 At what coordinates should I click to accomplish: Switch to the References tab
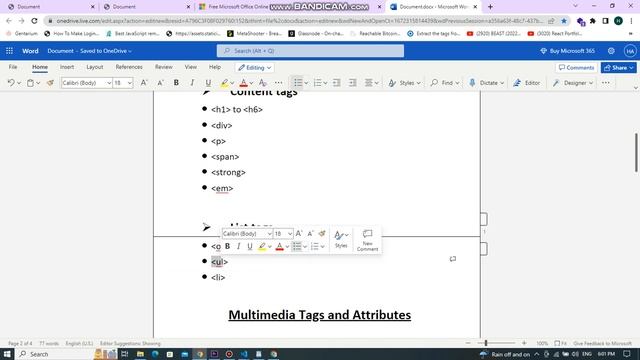click(129, 67)
